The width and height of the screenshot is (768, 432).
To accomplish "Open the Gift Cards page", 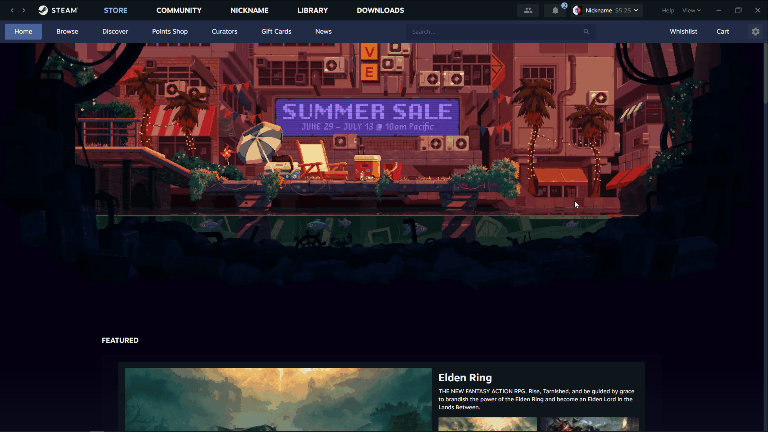I will [276, 31].
